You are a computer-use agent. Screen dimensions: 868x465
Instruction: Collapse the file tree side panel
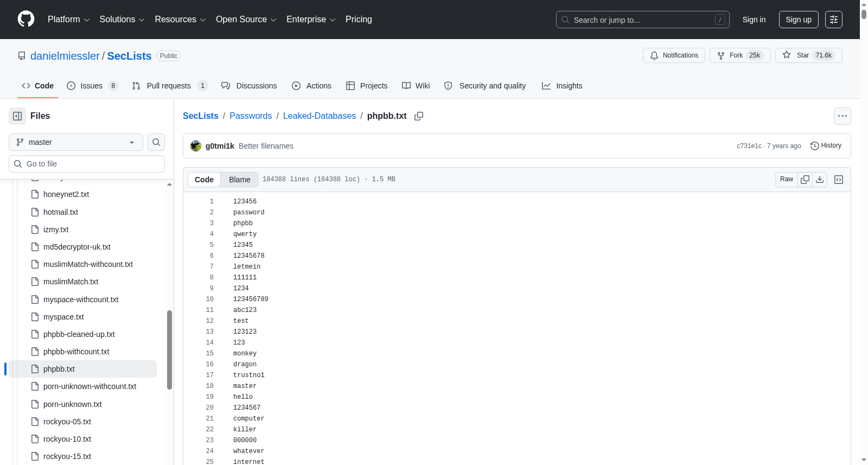[x=17, y=116]
